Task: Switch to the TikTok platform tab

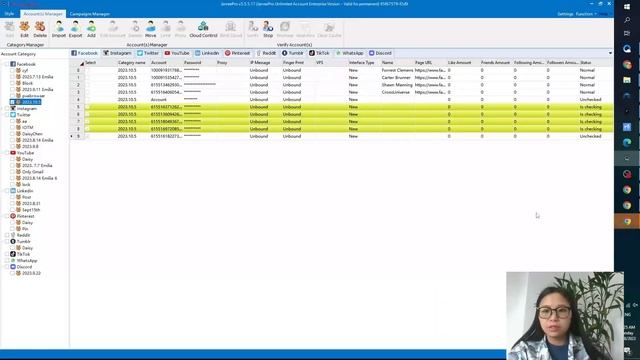Action: [x=319, y=53]
